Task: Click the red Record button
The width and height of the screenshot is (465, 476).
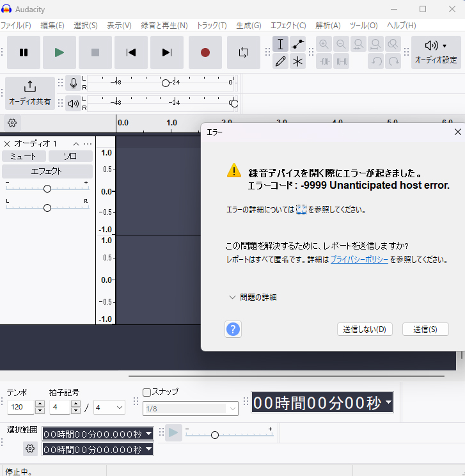Action: (205, 52)
